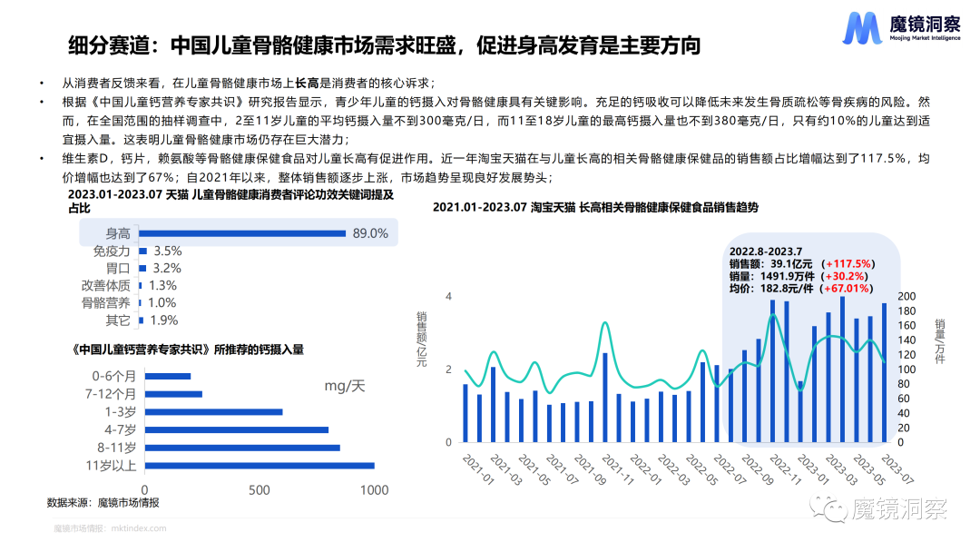
Task: Click the 89.0% value label
Action: click(x=370, y=233)
